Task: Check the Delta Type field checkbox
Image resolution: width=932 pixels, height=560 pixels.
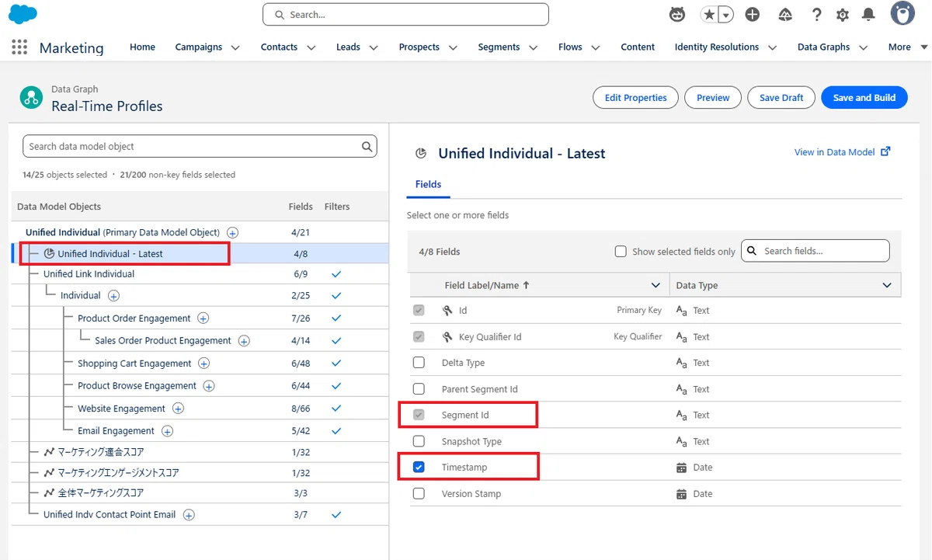Action: coord(419,363)
